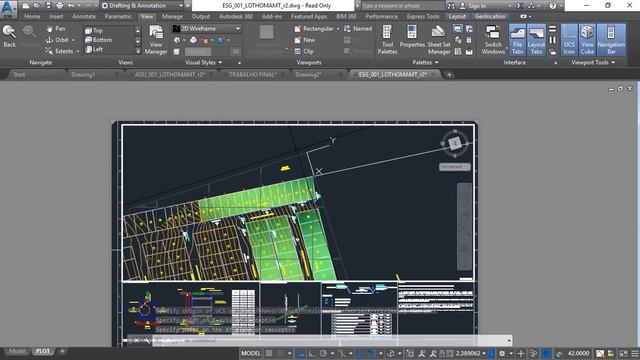Open the Properties palette
Viewport: 640px width, 360px height.
point(412,37)
